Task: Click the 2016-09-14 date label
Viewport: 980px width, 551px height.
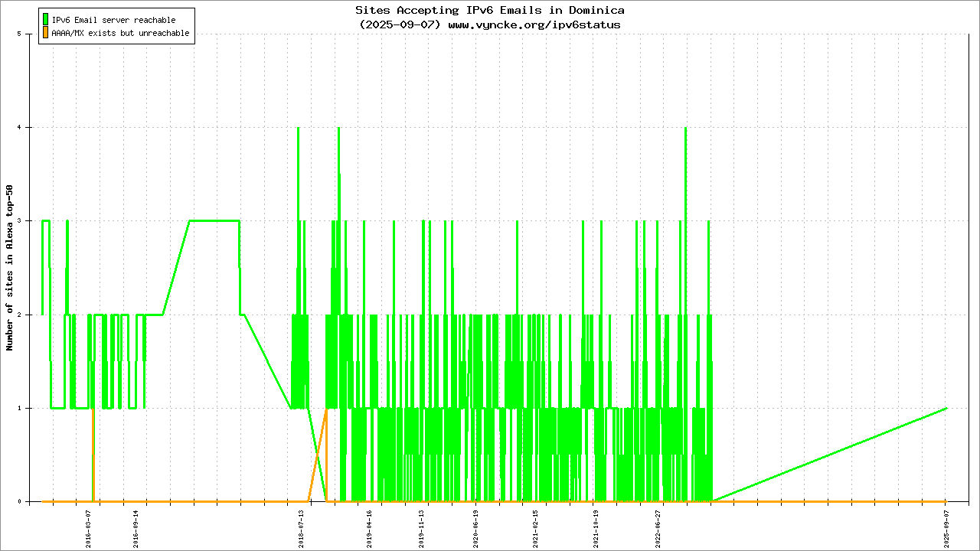Action: pos(137,529)
